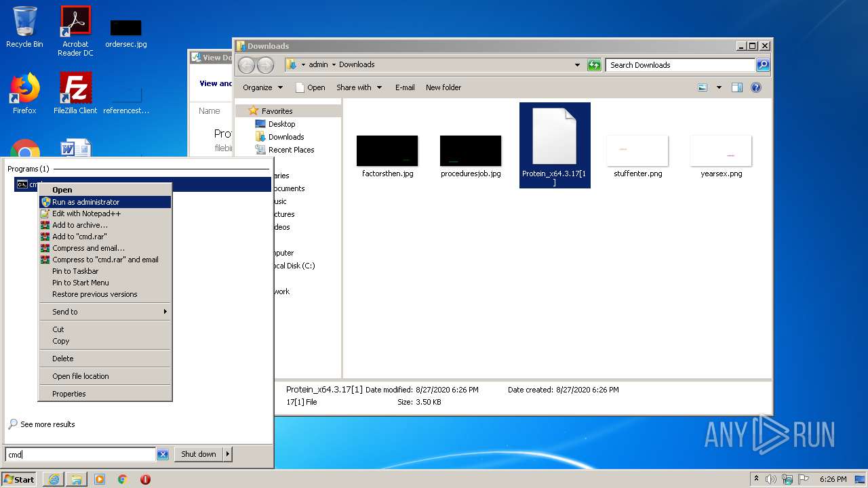This screenshot has height=488, width=868.
Task: Click the New folder button
Action: point(443,87)
